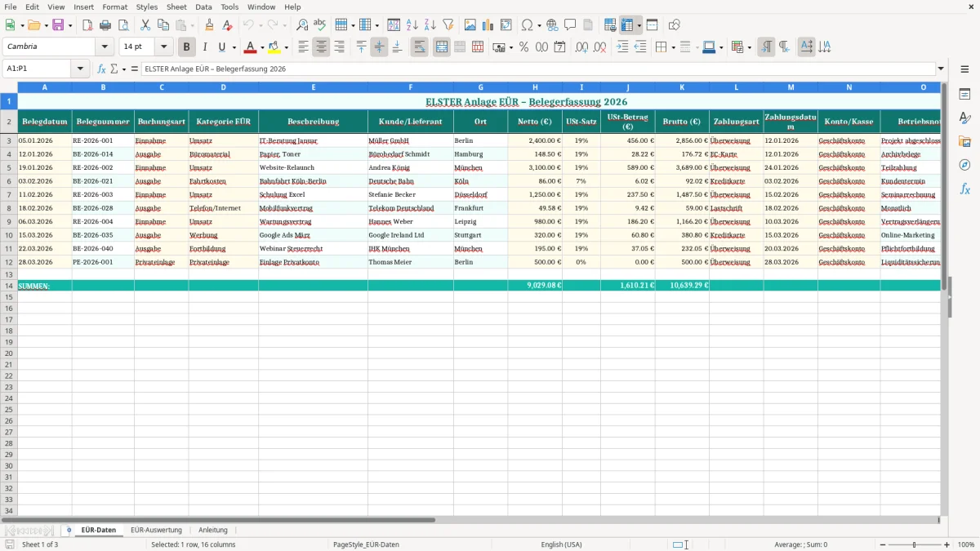Toggle Left-To-Right text direction
This screenshot has width=980, height=551.
pyautogui.click(x=766, y=47)
